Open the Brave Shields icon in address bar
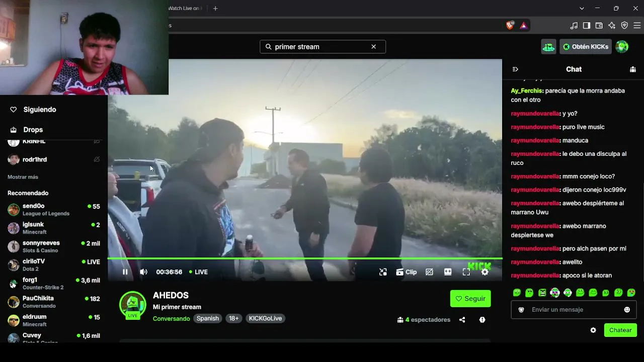Screen dimensions: 644x362 pyautogui.click(x=510, y=25)
